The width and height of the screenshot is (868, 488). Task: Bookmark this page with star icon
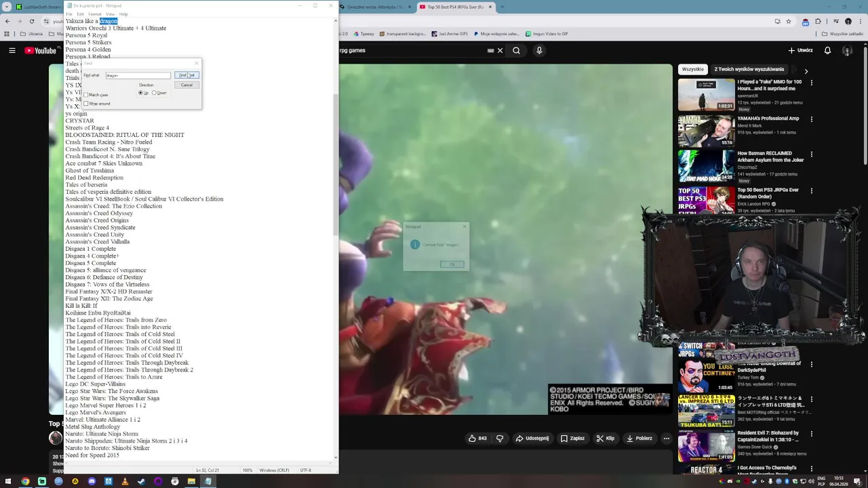pos(788,21)
